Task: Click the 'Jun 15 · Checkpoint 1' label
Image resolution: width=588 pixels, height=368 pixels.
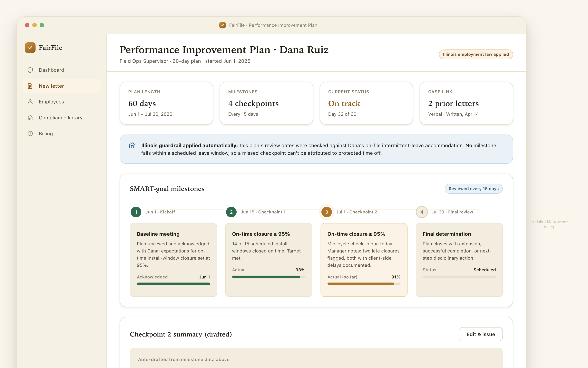Action: tap(263, 212)
